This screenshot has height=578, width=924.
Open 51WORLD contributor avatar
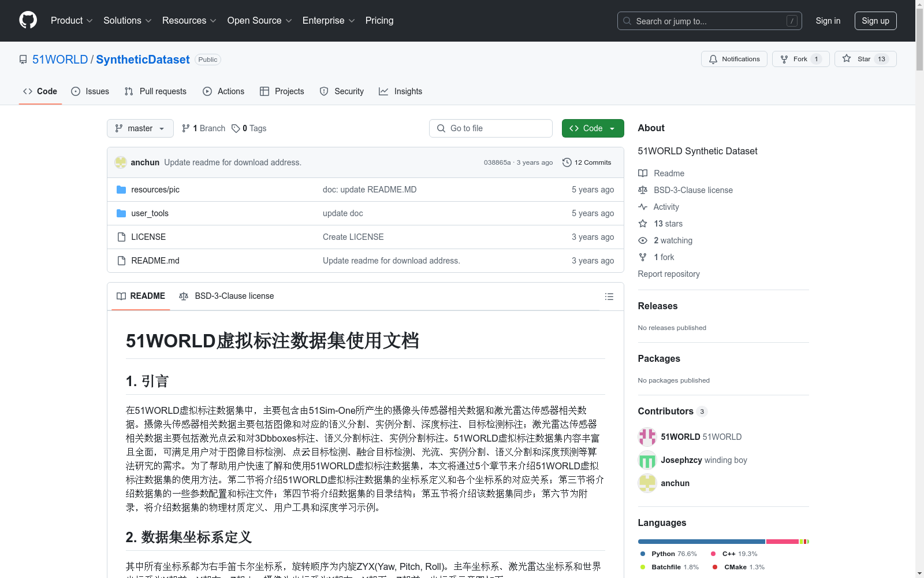647,437
